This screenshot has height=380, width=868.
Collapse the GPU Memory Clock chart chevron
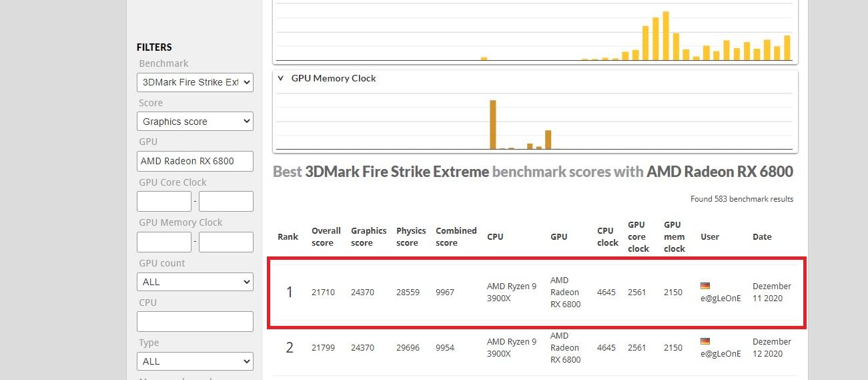pyautogui.click(x=281, y=78)
